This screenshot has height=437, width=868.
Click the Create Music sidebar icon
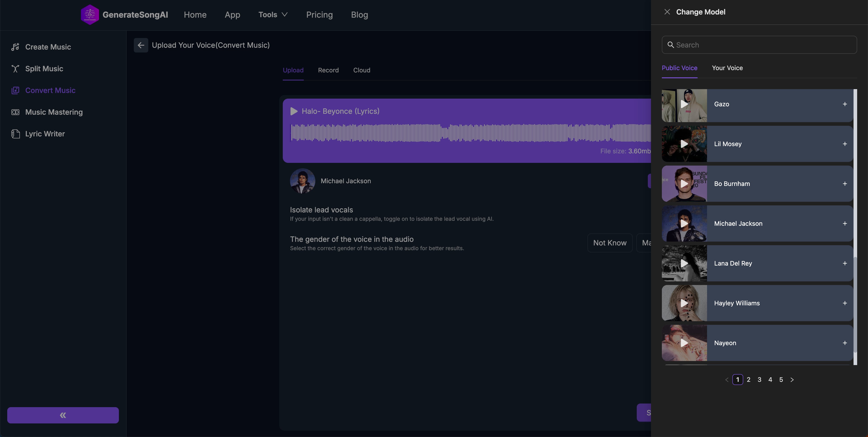coord(15,47)
